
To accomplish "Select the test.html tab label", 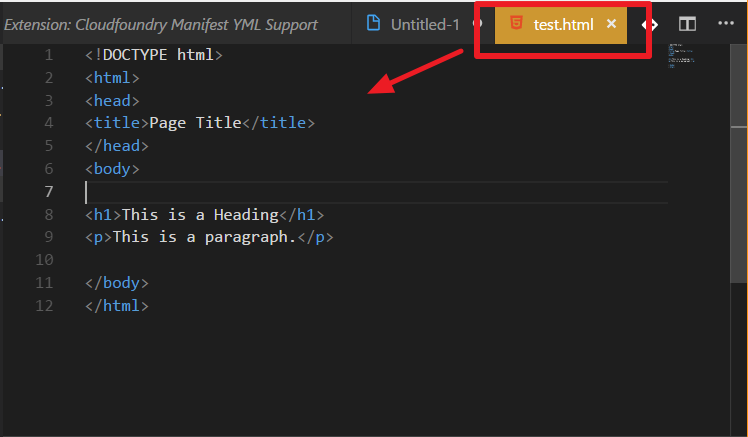I will (x=563, y=23).
